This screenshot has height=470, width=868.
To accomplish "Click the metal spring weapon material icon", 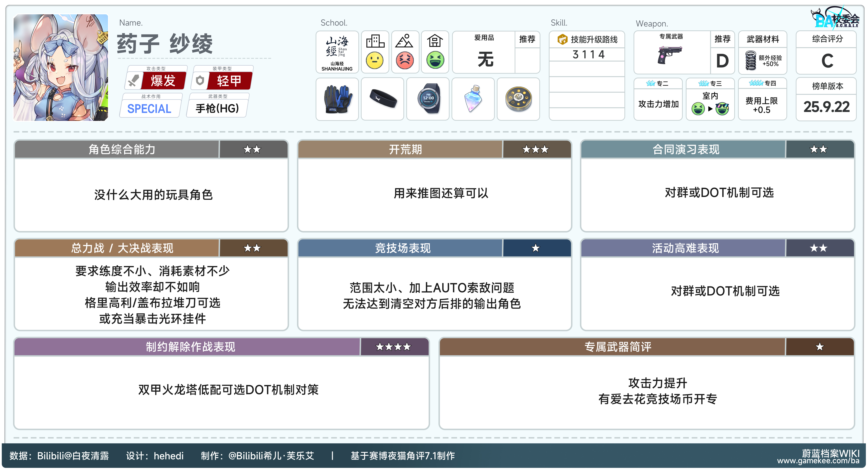I will tap(751, 60).
